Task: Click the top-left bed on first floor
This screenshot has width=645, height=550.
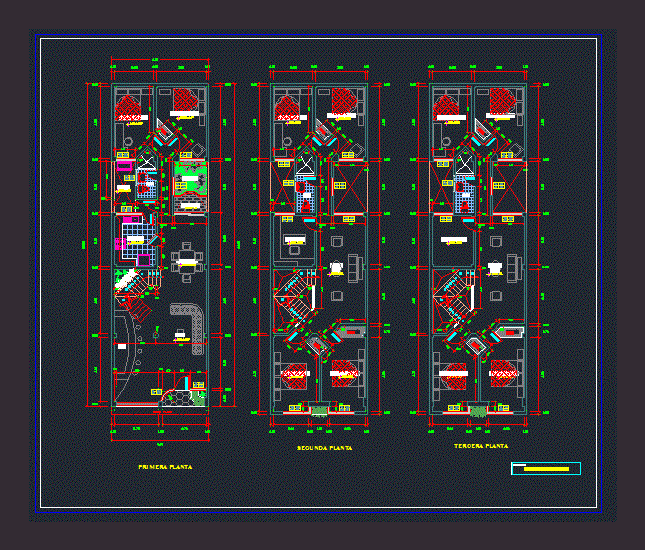Action: [130, 104]
